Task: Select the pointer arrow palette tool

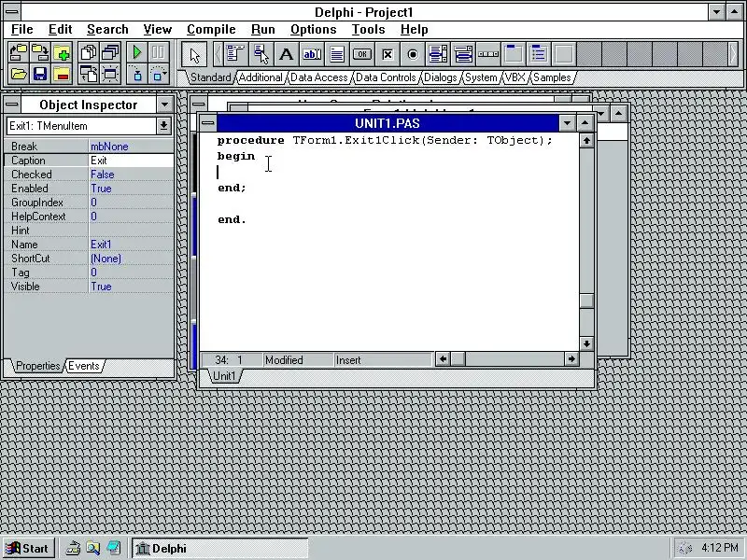Action: coord(194,54)
